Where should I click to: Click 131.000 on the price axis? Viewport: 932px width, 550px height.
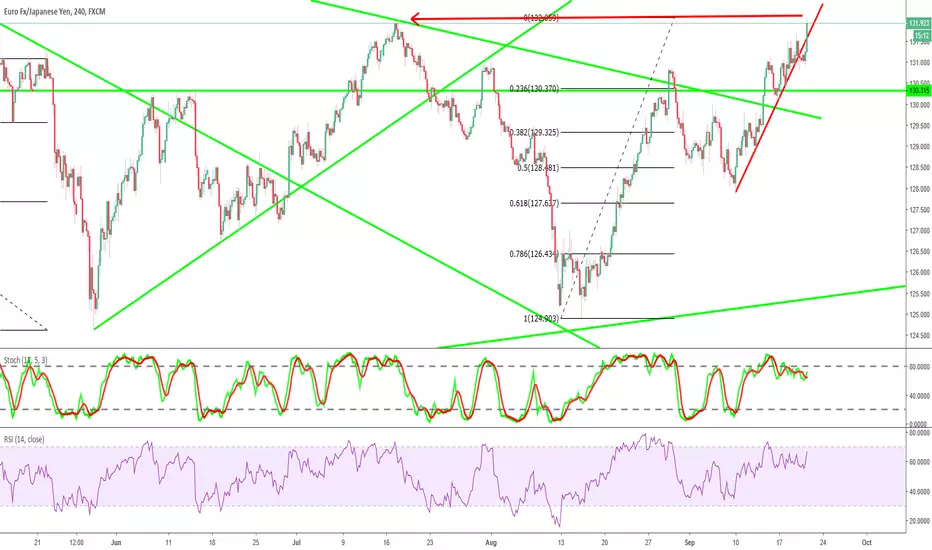tap(919, 62)
